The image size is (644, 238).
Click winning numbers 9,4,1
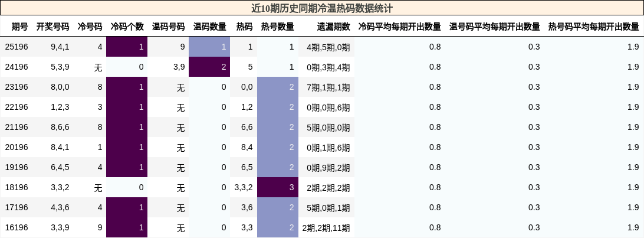60,47
